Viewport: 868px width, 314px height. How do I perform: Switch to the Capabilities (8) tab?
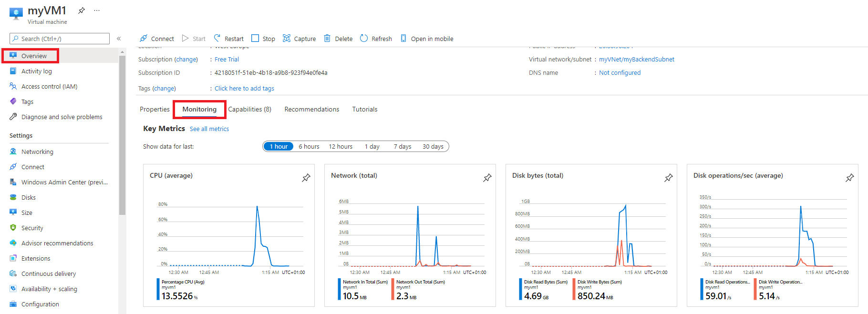point(249,110)
